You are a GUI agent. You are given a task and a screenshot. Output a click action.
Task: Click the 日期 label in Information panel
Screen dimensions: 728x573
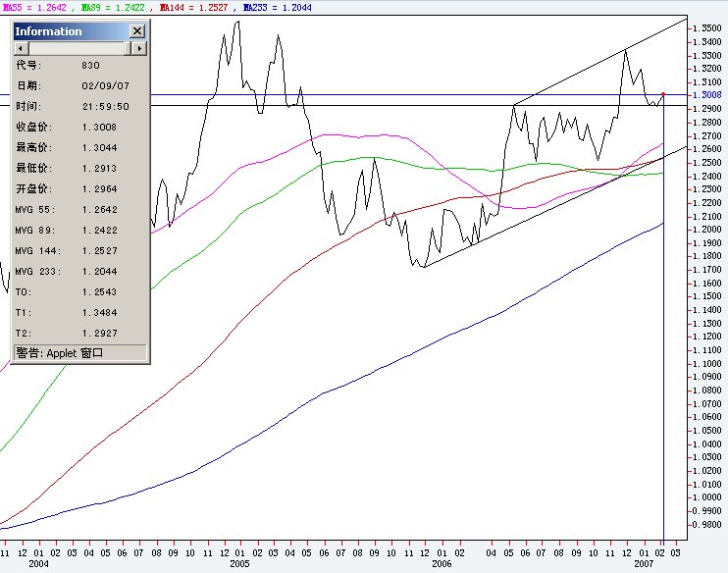click(x=28, y=86)
